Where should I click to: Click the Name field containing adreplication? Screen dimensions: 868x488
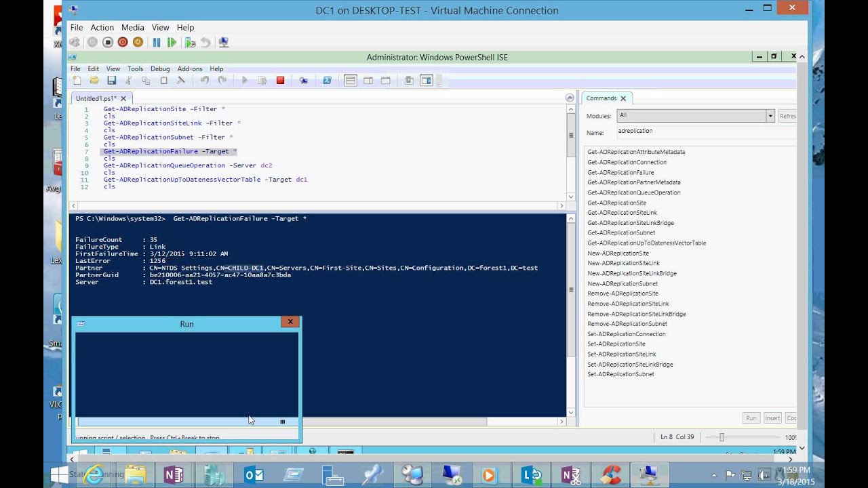click(x=705, y=133)
